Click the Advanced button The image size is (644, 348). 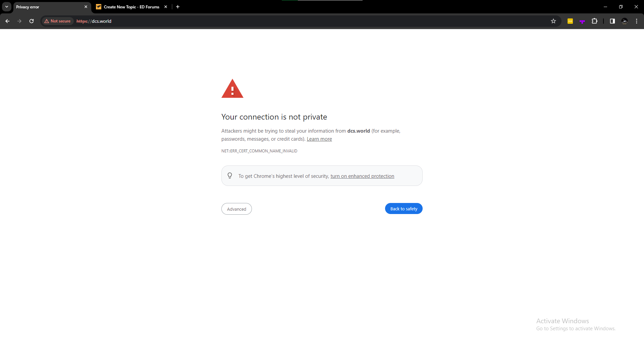pyautogui.click(x=236, y=209)
